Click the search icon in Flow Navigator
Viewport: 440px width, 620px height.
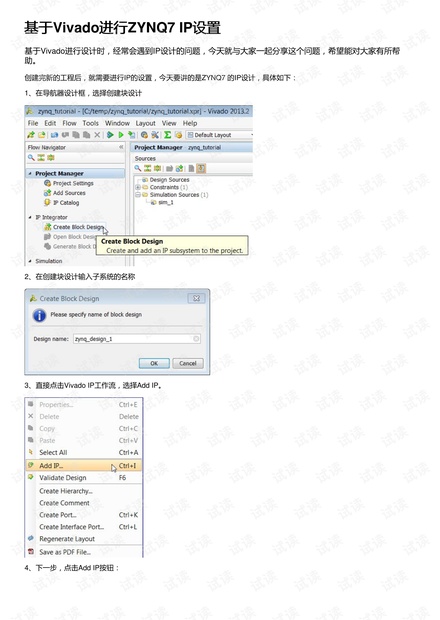click(31, 158)
